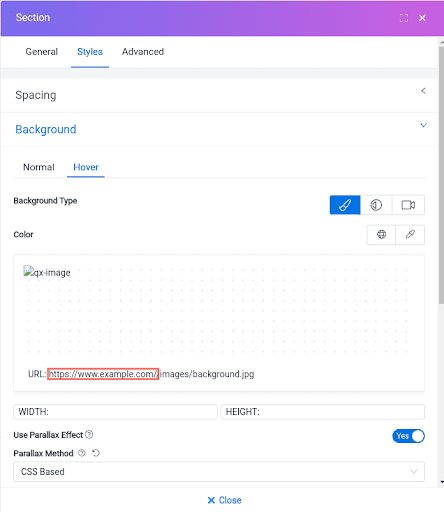Switch to the Advanced tab
This screenshot has height=512, width=444.
click(x=143, y=52)
